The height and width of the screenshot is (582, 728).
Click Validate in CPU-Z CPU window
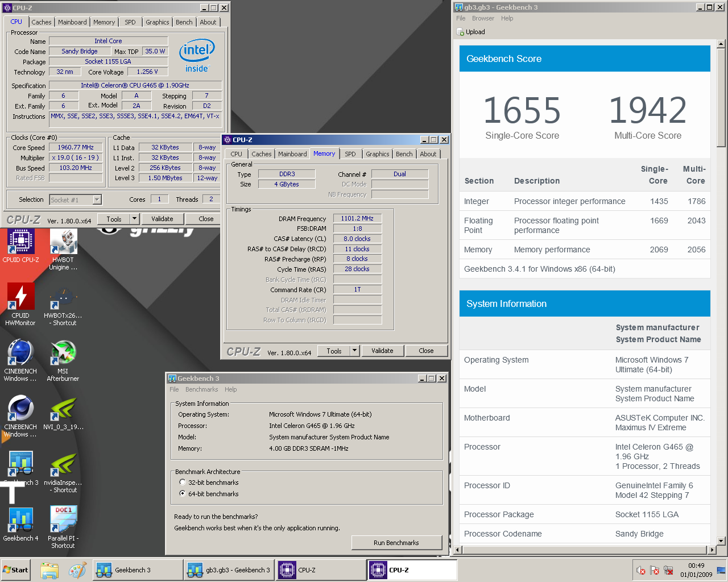pyautogui.click(x=162, y=219)
